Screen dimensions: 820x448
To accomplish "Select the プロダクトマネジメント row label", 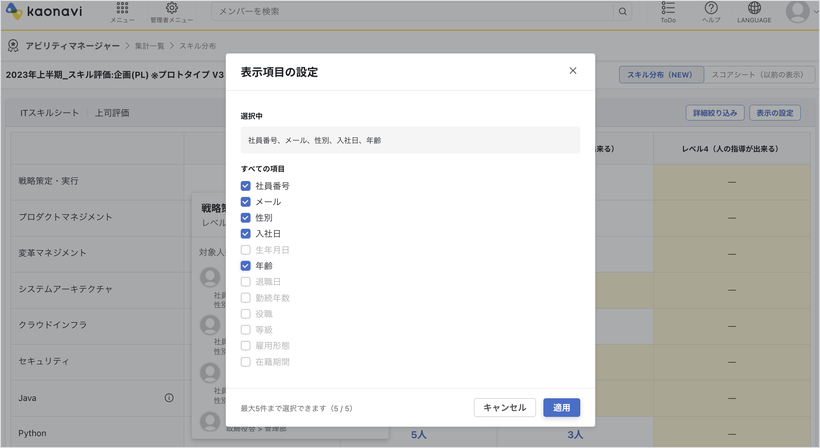I will click(65, 217).
